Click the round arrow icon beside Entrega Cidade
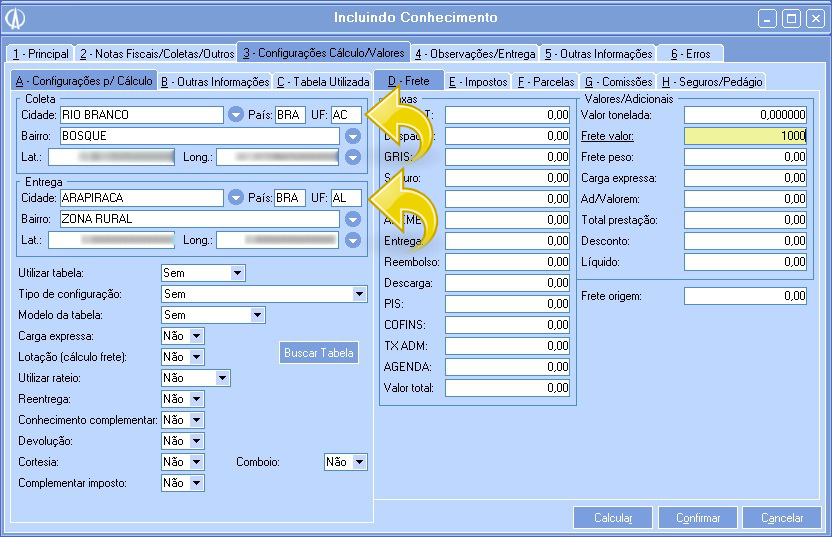The width and height of the screenshot is (832, 537). pyautogui.click(x=236, y=198)
